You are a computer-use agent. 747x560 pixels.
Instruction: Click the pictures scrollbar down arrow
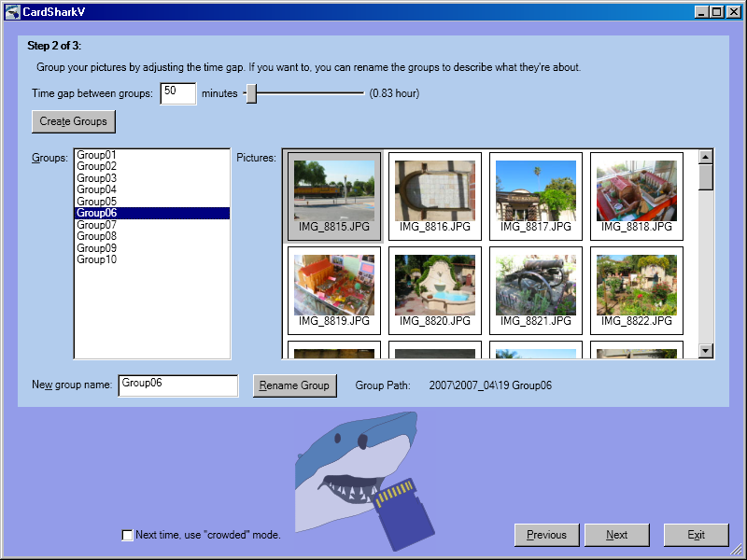point(706,351)
